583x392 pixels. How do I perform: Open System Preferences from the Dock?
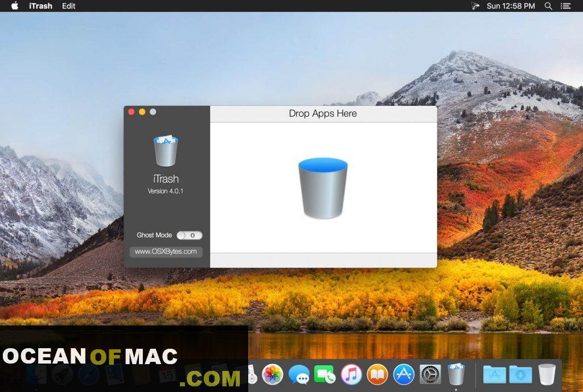(430, 374)
